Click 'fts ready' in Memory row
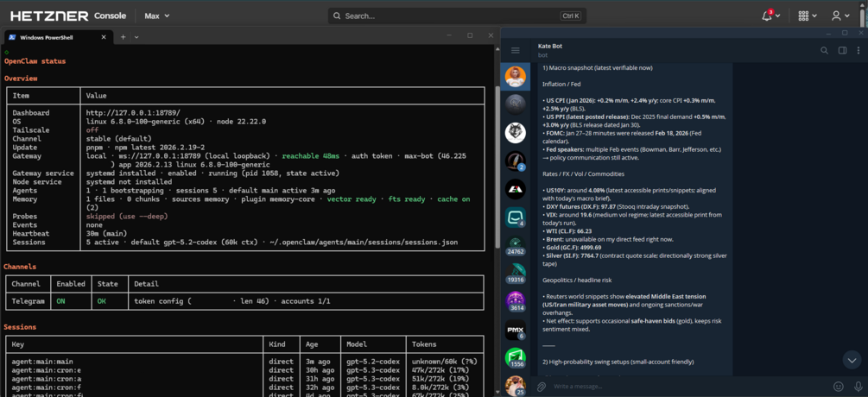Image resolution: width=868 pixels, height=397 pixels. (x=407, y=199)
